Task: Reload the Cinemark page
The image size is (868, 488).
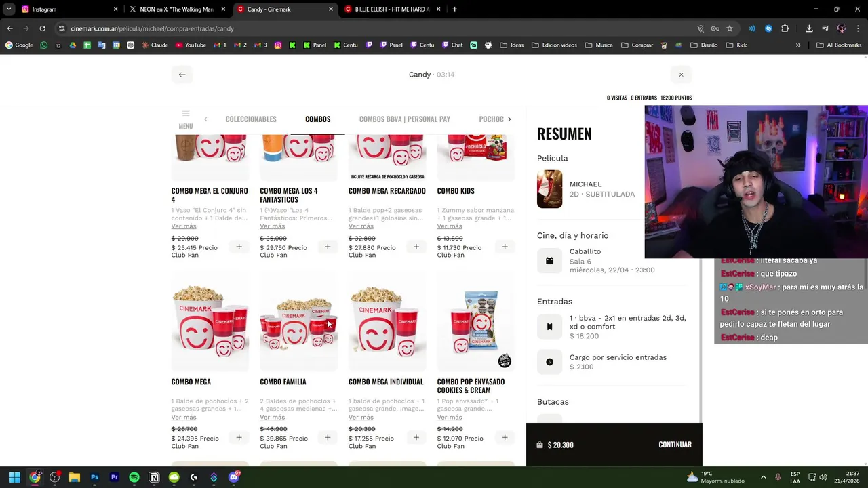Action: coord(42,28)
